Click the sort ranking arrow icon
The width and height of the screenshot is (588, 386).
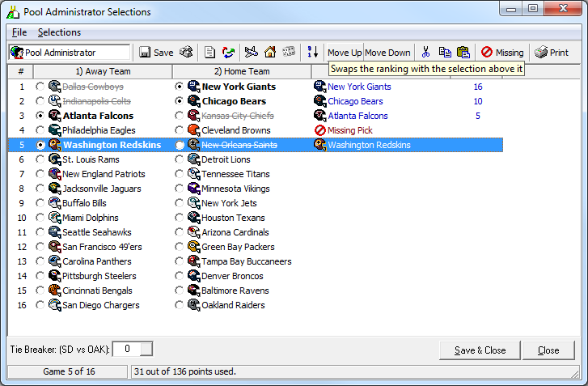point(313,52)
